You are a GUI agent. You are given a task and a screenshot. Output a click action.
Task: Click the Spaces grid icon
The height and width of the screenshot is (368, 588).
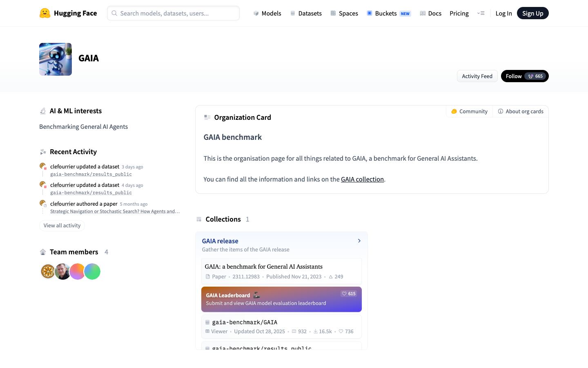[333, 13]
